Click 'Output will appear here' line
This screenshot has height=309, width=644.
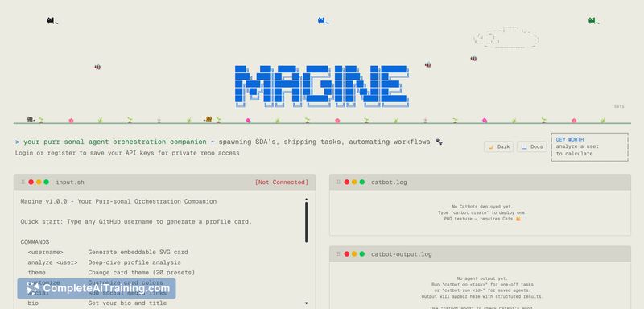(x=482, y=296)
